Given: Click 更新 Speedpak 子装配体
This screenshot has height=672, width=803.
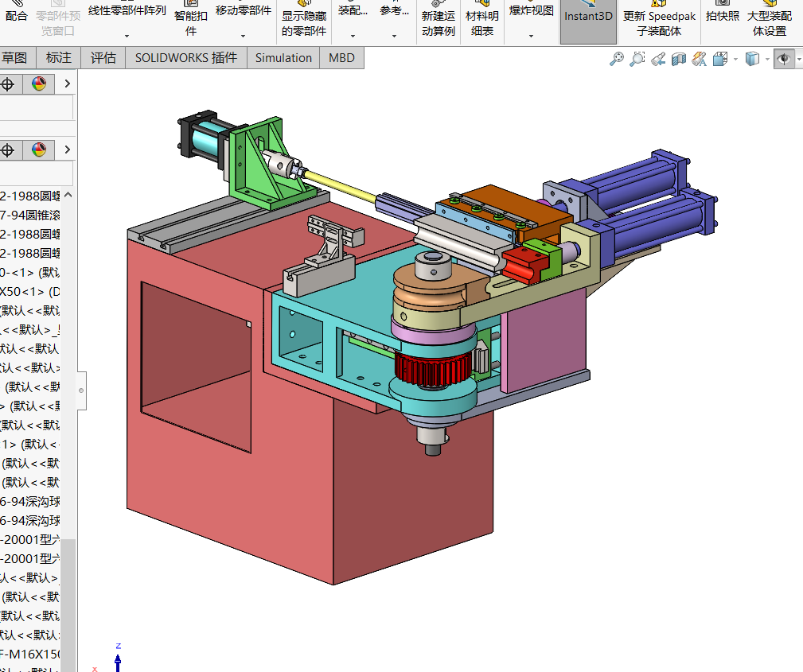Looking at the screenshot, I should (659, 21).
